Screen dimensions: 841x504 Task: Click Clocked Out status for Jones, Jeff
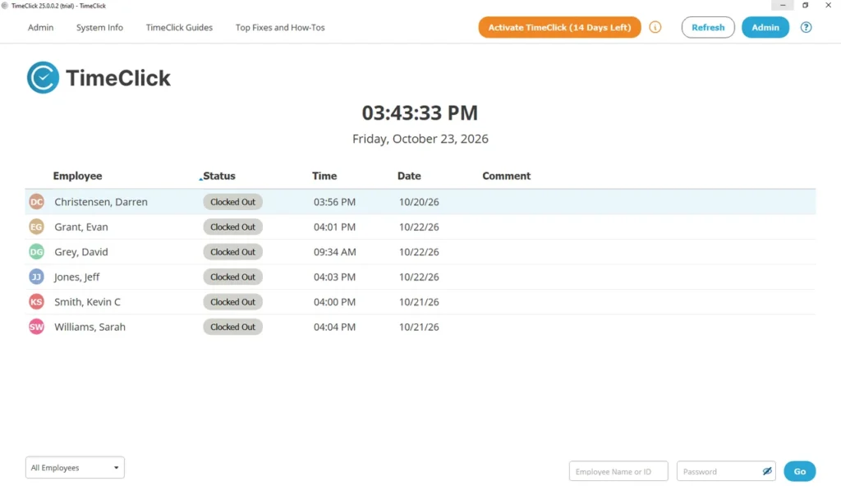tap(232, 277)
